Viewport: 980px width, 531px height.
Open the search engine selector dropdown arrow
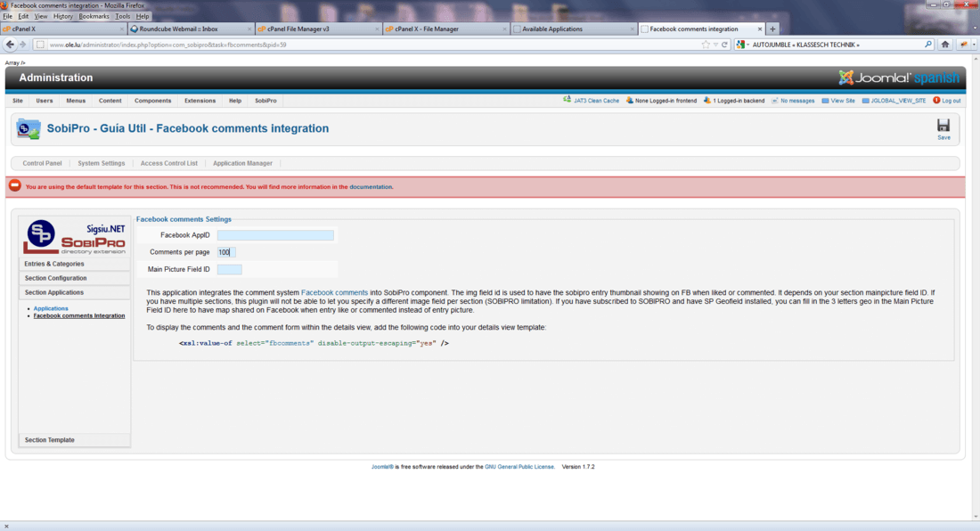point(747,45)
